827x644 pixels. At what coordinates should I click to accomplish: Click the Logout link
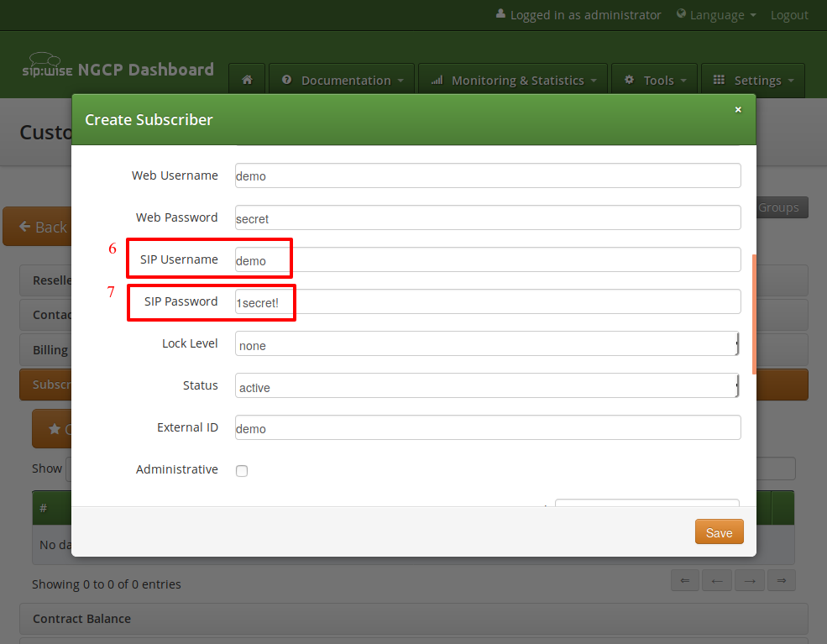pos(789,15)
